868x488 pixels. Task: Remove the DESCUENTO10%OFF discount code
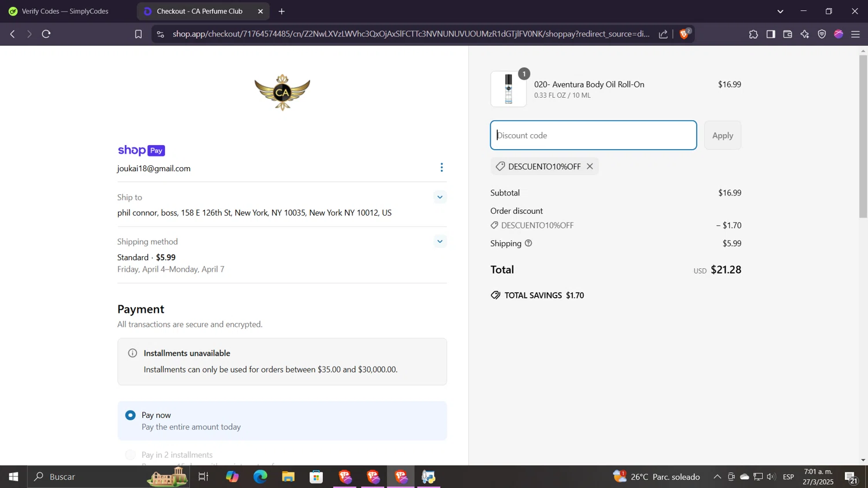coord(590,167)
